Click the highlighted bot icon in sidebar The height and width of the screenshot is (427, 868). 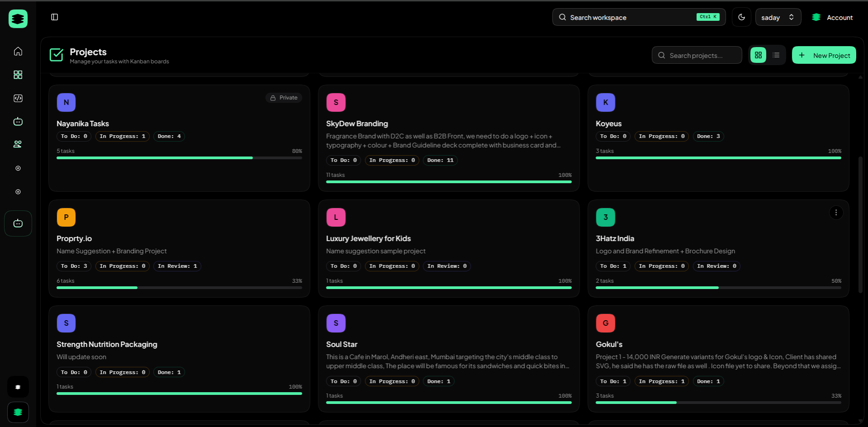point(18,223)
